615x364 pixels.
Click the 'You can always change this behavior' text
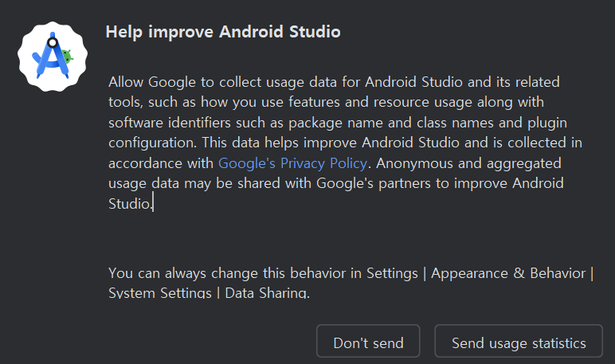351,283
